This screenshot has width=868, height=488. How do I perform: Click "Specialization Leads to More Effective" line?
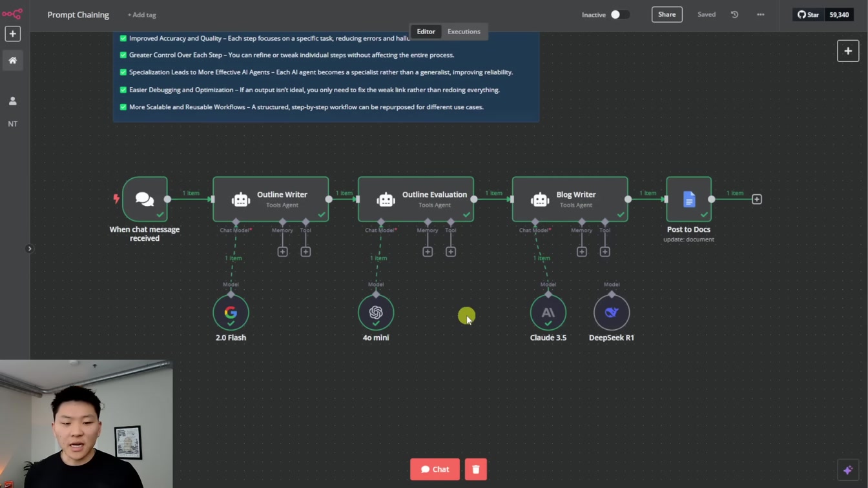click(321, 72)
